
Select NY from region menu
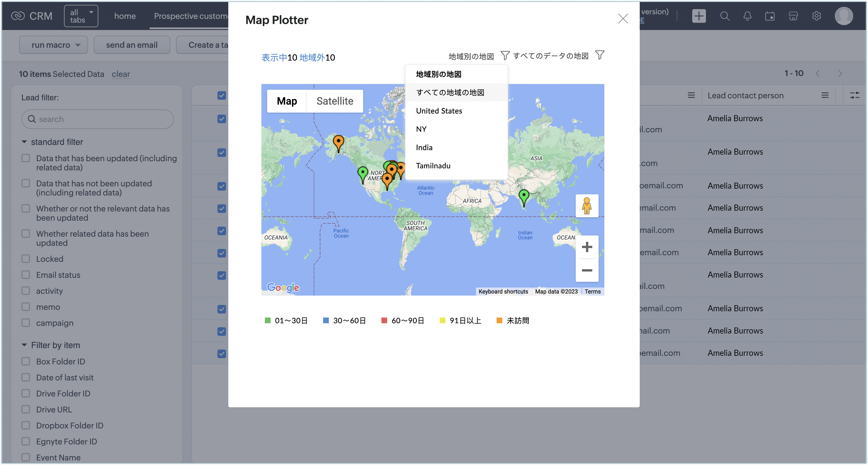tap(457, 129)
